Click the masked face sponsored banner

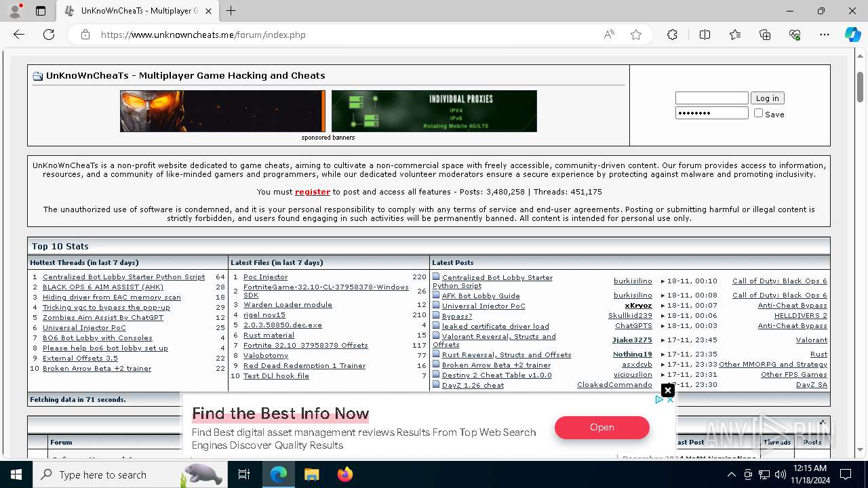[x=222, y=111]
